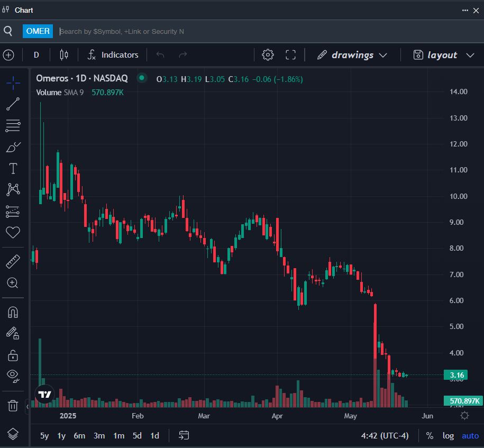
Task: Click the chart panel icon beside the title
Action: pos(6,10)
